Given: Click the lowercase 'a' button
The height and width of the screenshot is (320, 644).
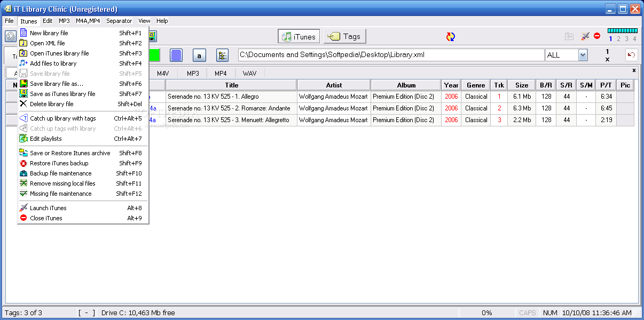Looking at the screenshot, I should [199, 55].
